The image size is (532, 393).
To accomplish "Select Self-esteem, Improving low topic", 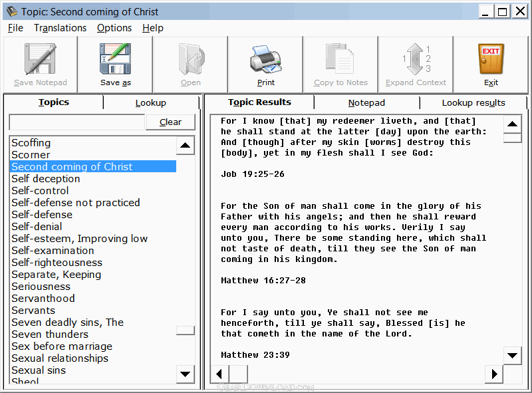I will [93, 239].
